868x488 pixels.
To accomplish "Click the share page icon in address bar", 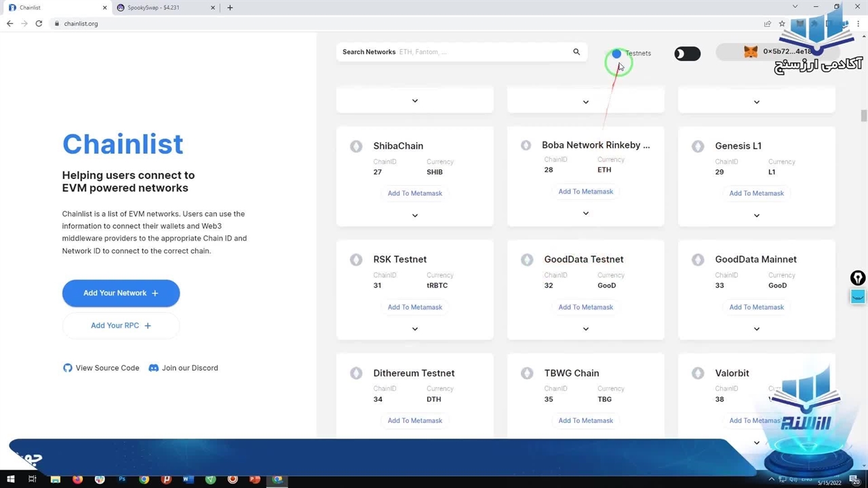I will click(x=767, y=23).
